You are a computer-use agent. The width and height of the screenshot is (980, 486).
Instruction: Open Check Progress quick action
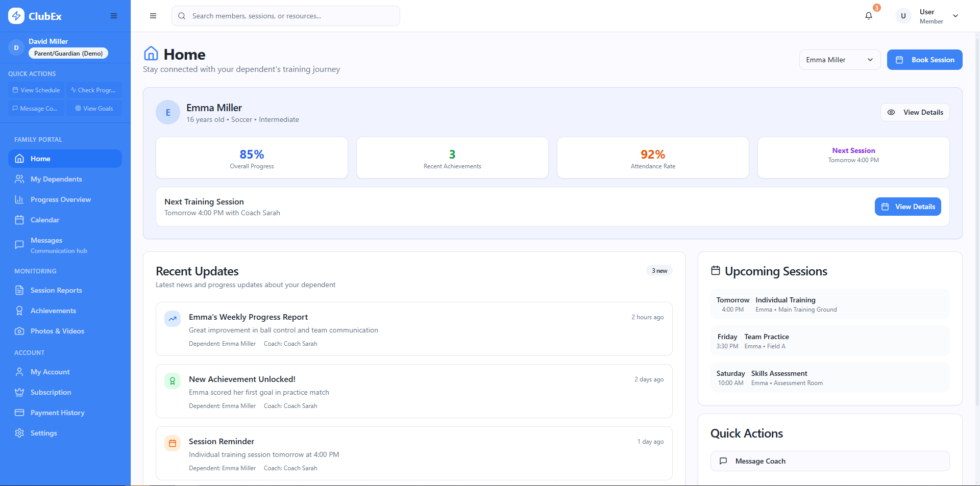[x=93, y=90]
